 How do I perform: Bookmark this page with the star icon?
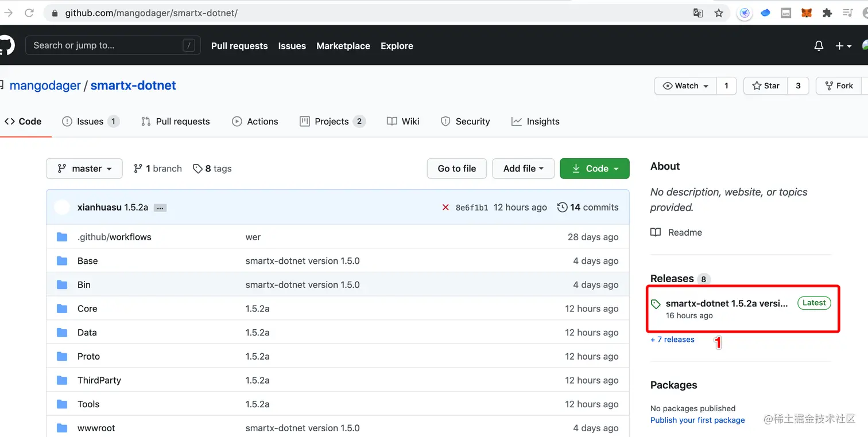719,13
